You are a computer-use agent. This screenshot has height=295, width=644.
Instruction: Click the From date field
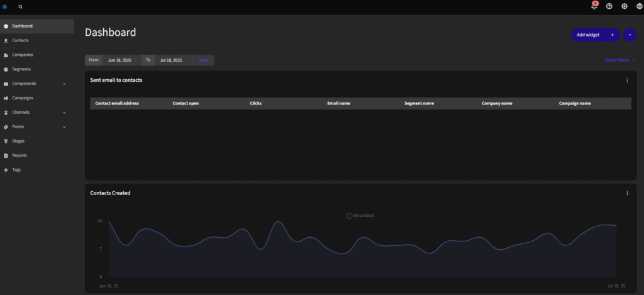[121, 60]
